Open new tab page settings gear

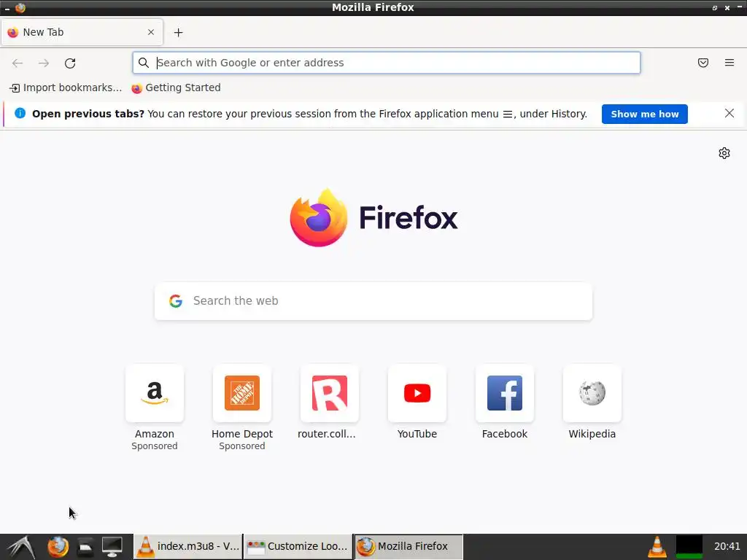click(x=724, y=153)
